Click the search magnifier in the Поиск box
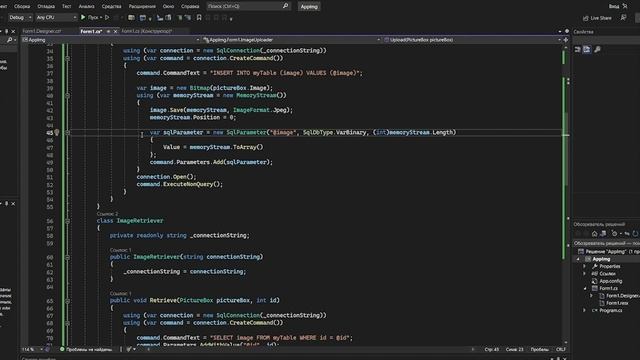Viewport: 640px width, 360px height. (285, 6)
